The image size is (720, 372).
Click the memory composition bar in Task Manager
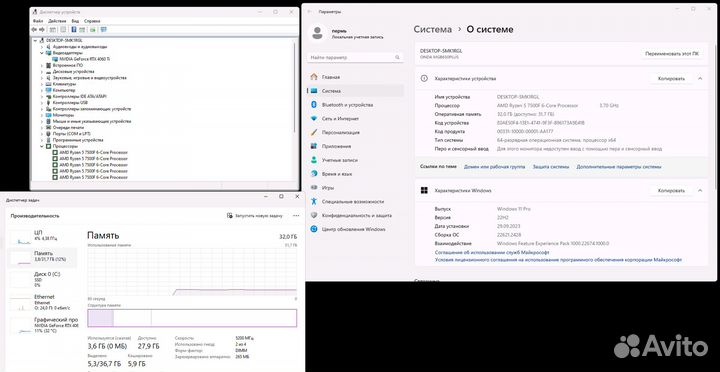pyautogui.click(x=192, y=318)
